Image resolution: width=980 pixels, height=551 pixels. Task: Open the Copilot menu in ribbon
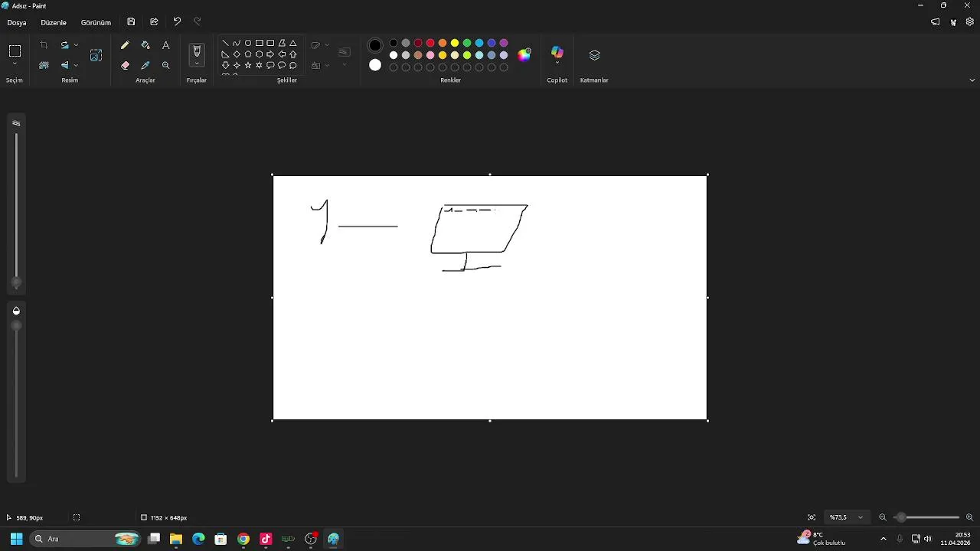pyautogui.click(x=557, y=55)
